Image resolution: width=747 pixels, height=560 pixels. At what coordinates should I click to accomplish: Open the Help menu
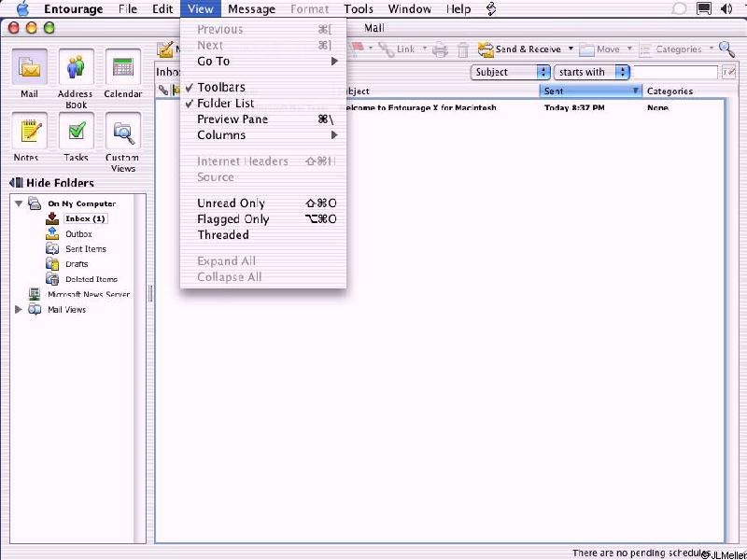coord(458,8)
